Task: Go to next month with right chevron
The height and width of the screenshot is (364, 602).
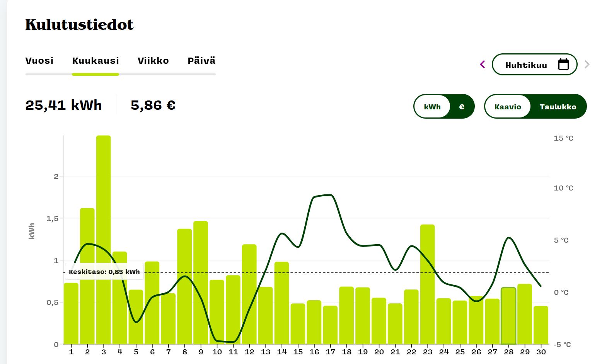Action: (x=587, y=65)
